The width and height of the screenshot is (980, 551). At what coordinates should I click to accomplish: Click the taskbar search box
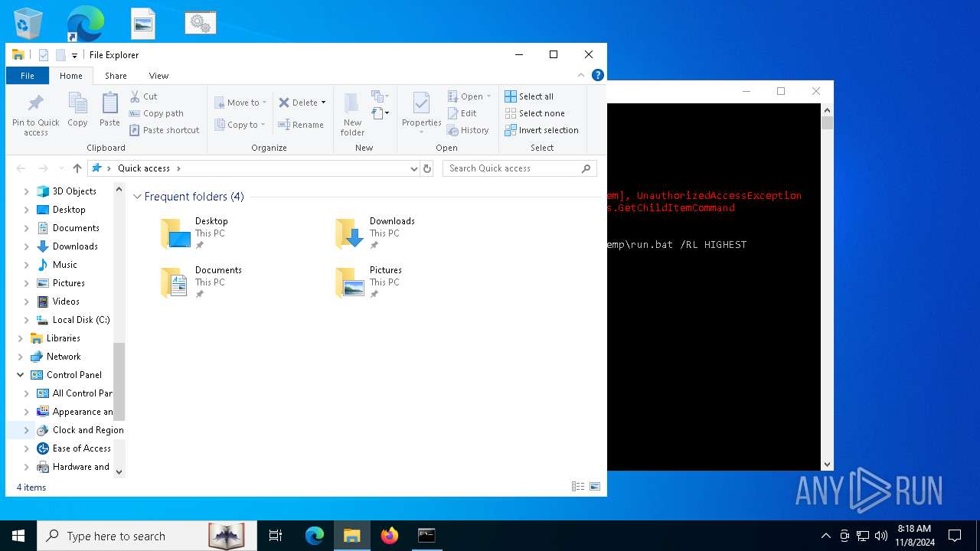pyautogui.click(x=147, y=536)
